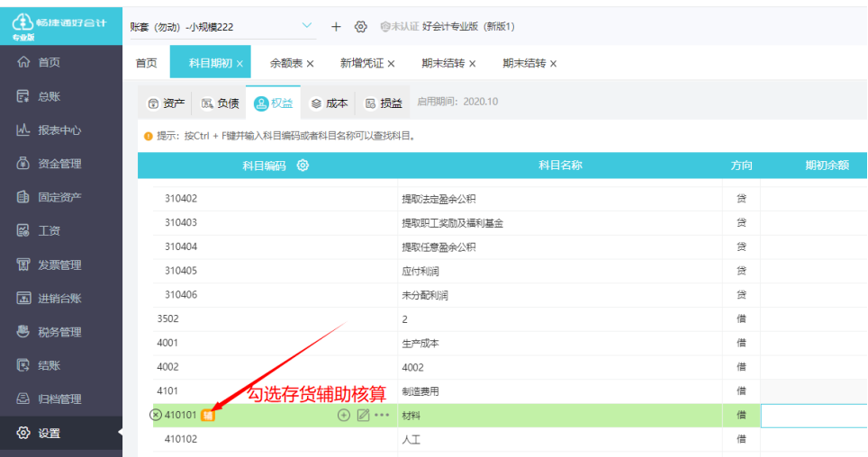Collapse the sidebar via arrow beside 设置
Viewport: 868px width, 457px height.
coord(120,433)
